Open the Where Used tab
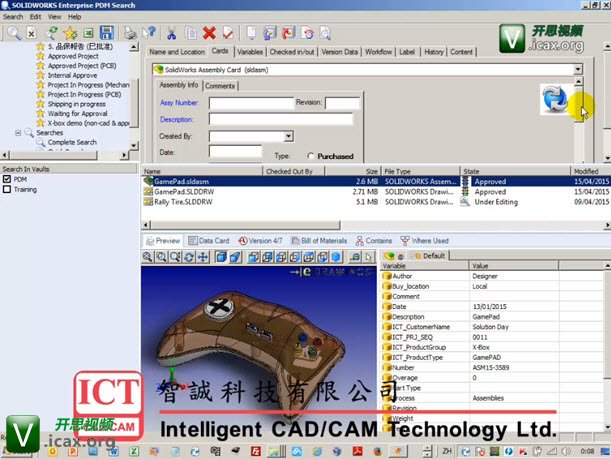This screenshot has height=459, width=611. coord(425,241)
